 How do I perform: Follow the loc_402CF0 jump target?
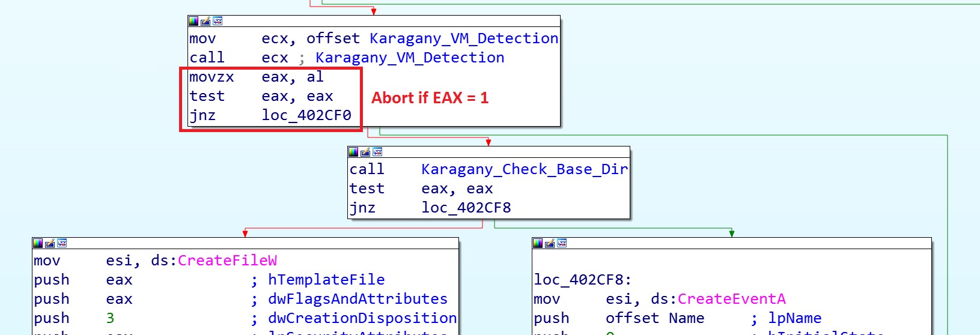tap(306, 115)
